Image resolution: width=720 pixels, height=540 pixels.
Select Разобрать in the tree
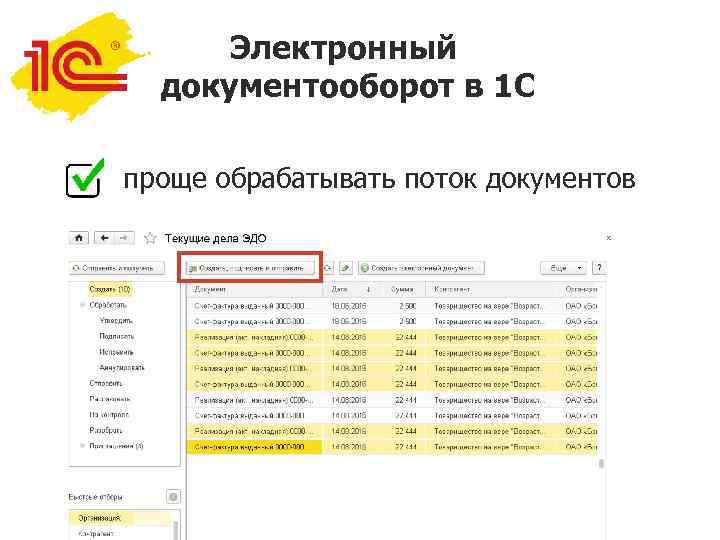tap(106, 430)
